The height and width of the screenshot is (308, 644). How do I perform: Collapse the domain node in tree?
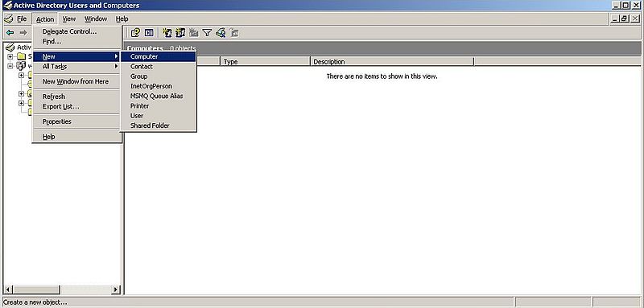point(10,66)
